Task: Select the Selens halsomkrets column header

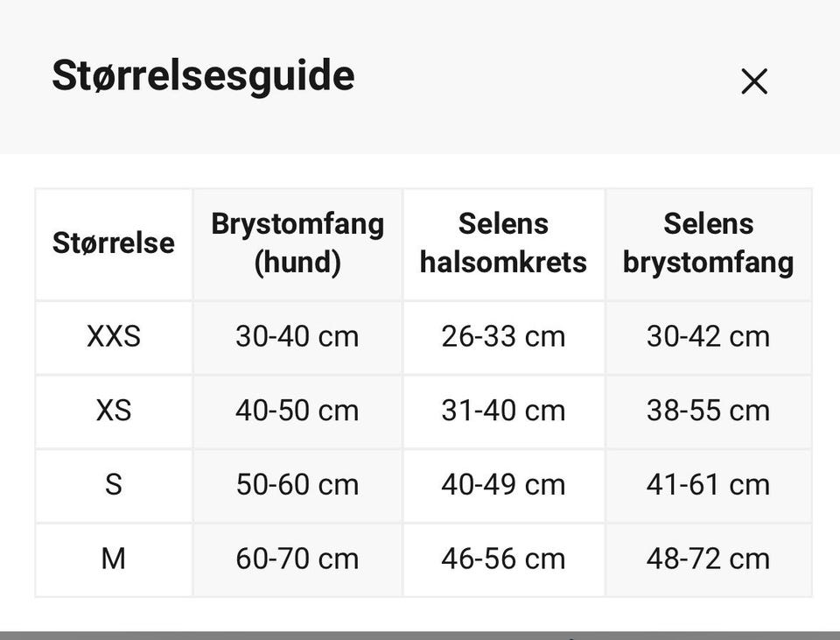Action: [x=504, y=244]
